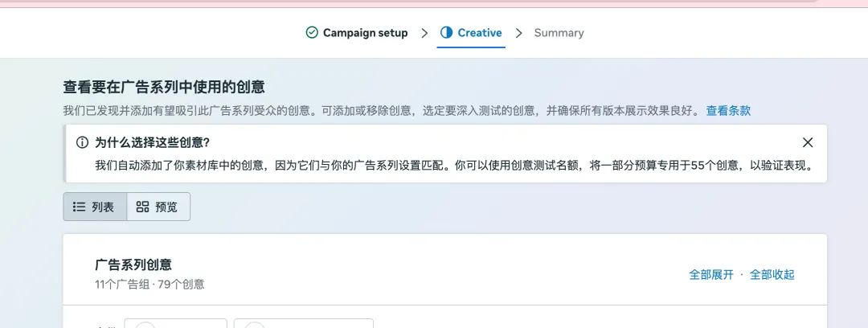Click the half-filled circle icon next to Creative
The width and height of the screenshot is (868, 328).
(x=446, y=33)
